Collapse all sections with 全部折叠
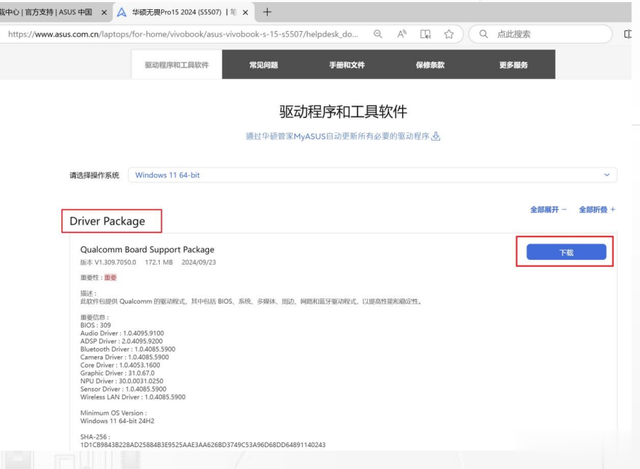 [597, 209]
